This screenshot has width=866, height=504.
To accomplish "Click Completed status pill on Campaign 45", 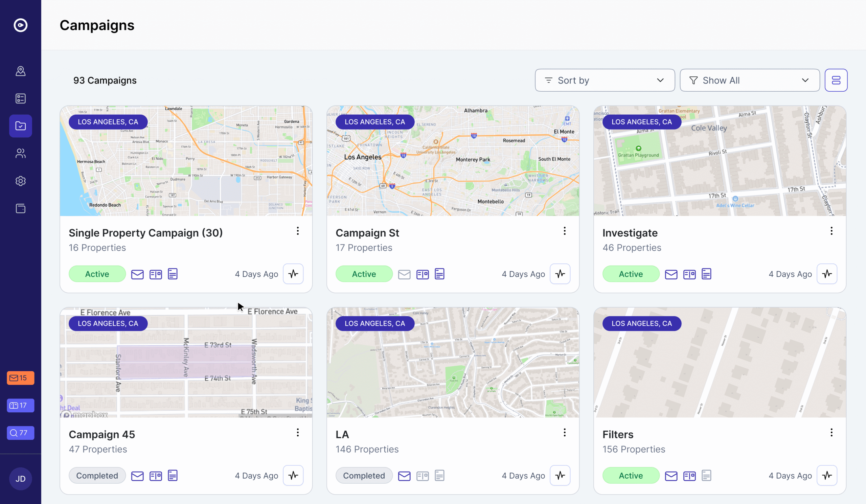I will pos(97,476).
